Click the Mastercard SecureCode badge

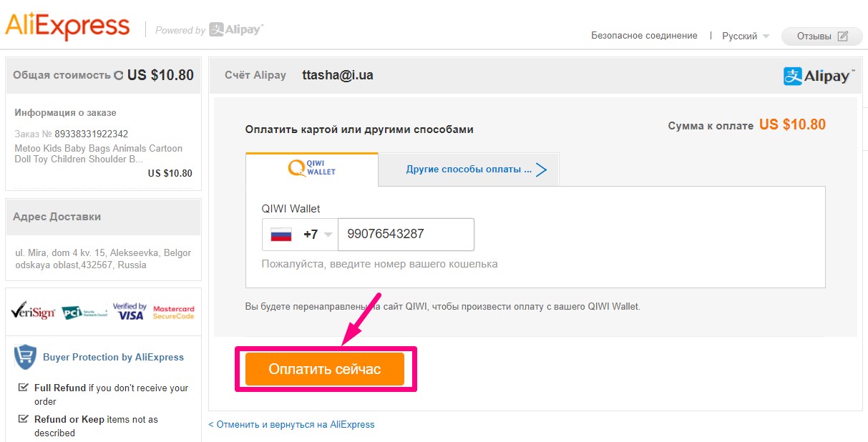coord(173,312)
